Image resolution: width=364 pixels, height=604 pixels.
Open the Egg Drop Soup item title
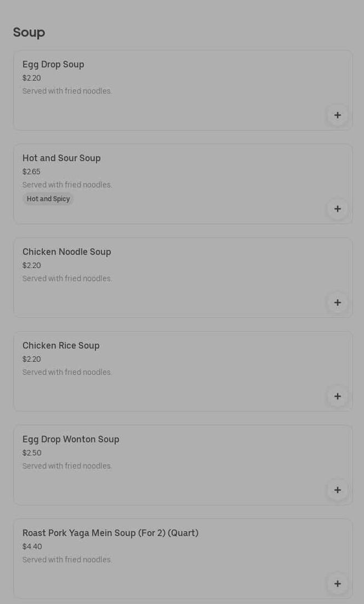click(x=53, y=65)
